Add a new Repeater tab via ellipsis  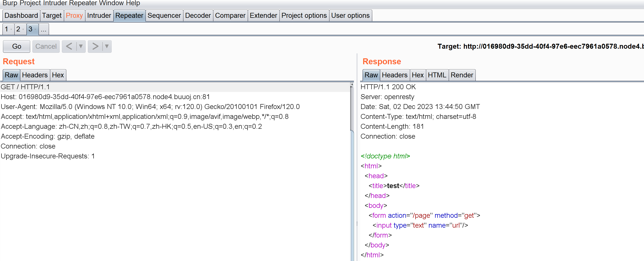pyautogui.click(x=44, y=29)
